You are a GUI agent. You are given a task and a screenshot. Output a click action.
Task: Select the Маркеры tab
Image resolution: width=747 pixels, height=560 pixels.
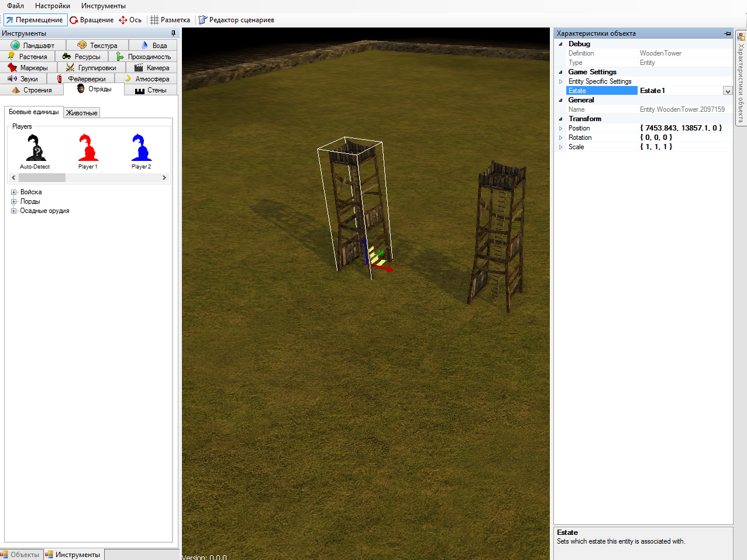[28, 67]
